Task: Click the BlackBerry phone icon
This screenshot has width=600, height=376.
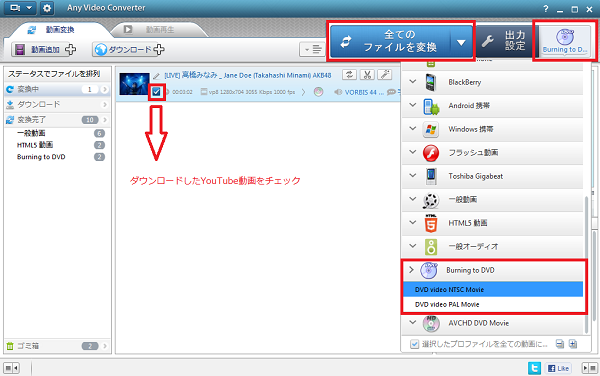Action: (431, 83)
